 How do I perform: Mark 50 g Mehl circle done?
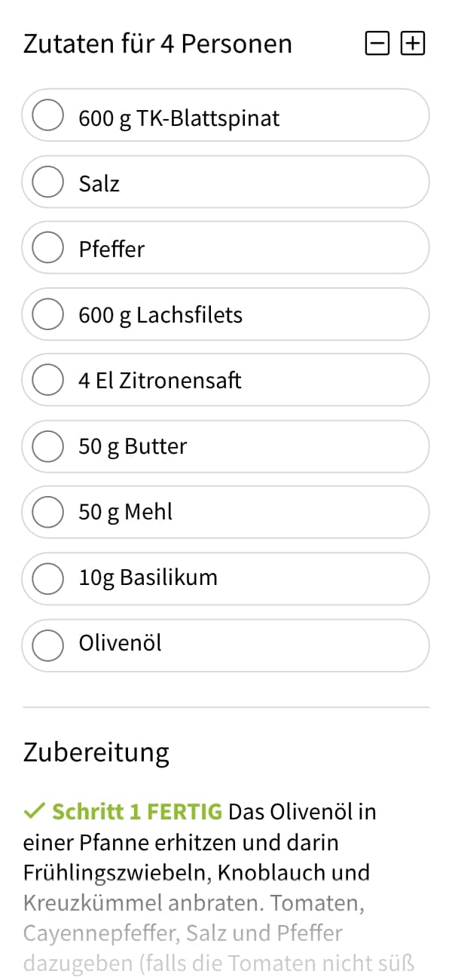point(48,512)
